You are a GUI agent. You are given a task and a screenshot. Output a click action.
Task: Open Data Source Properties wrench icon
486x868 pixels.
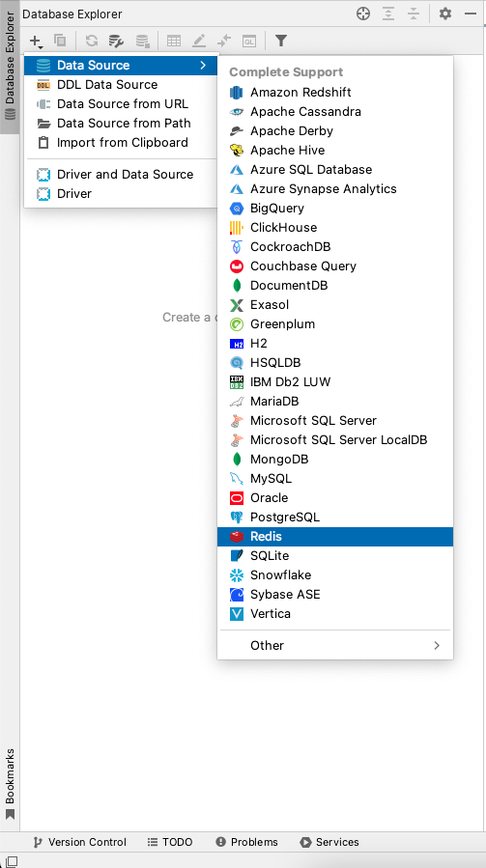click(116, 41)
